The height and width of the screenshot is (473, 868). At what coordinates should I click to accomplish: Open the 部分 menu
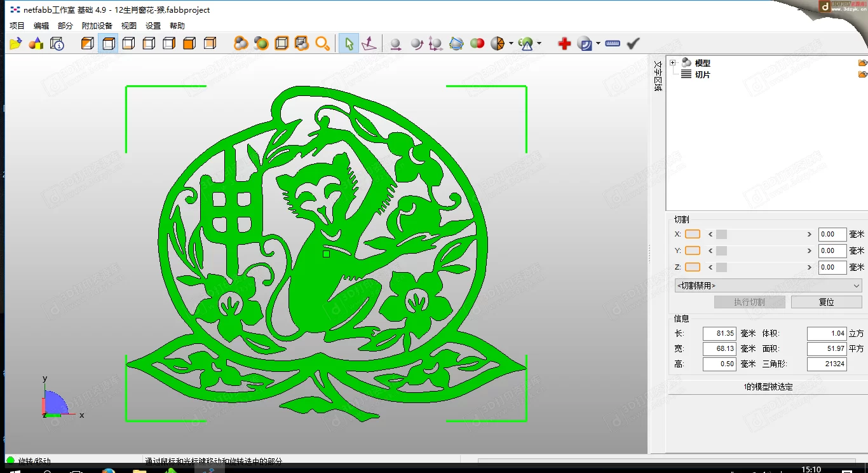point(65,26)
